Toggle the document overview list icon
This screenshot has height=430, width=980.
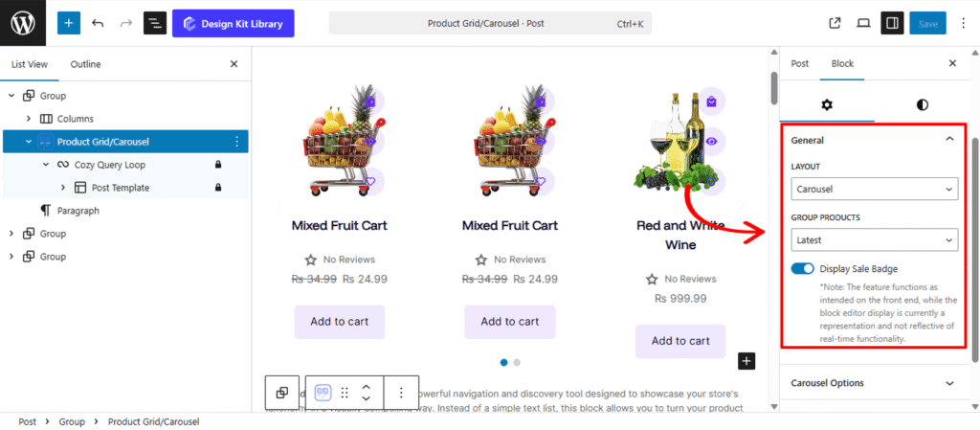coord(155,23)
